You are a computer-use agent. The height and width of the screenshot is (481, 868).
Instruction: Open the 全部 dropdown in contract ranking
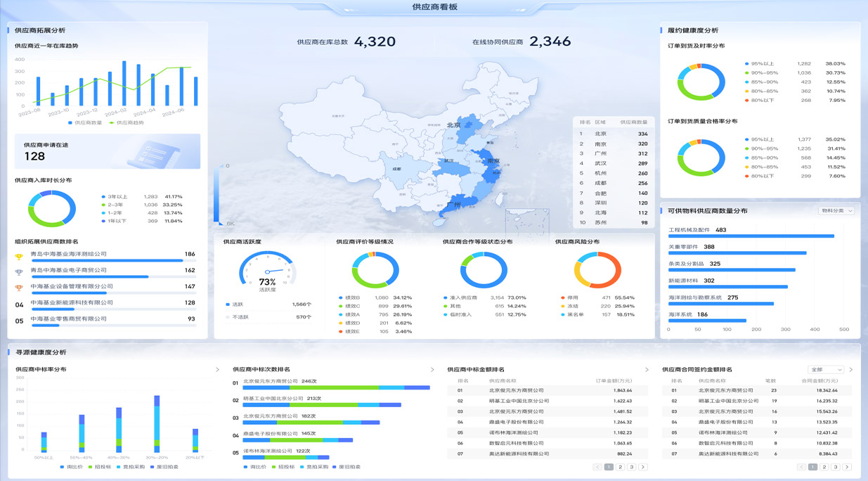coord(825,369)
